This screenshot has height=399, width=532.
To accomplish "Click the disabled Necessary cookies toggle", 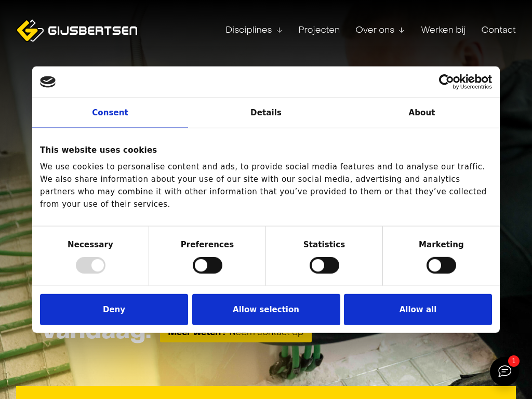I will tap(90, 265).
